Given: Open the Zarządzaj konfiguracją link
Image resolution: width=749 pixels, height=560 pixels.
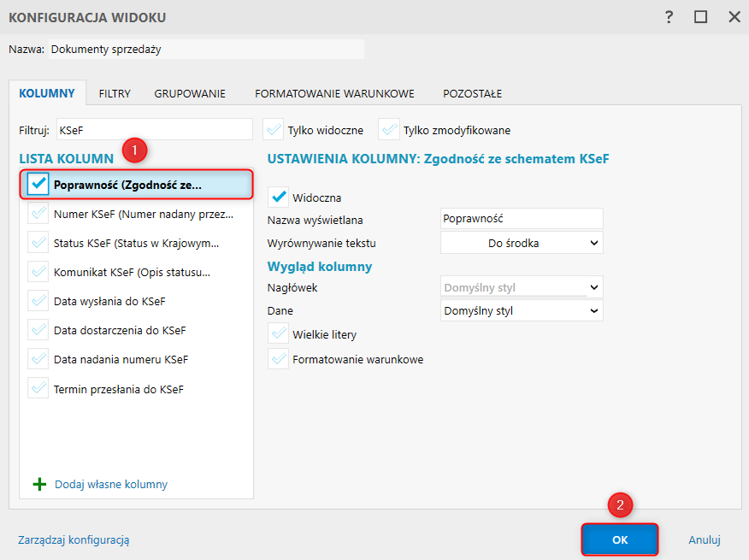Looking at the screenshot, I should click(x=74, y=539).
